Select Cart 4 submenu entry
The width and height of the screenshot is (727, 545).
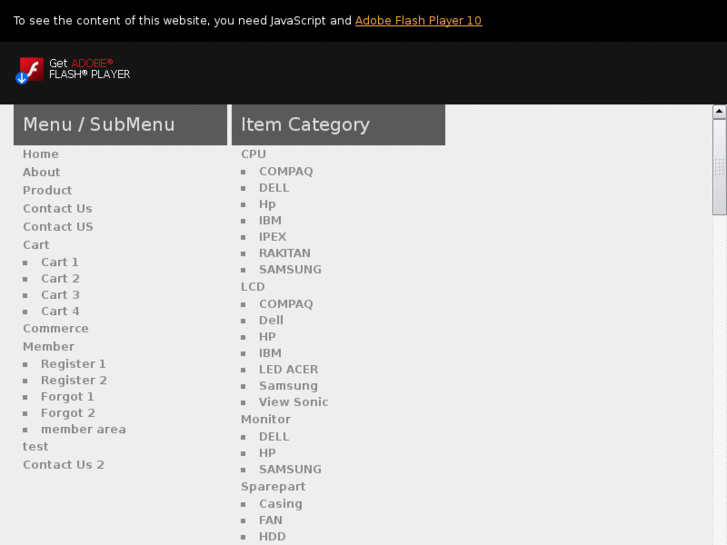pyautogui.click(x=60, y=311)
